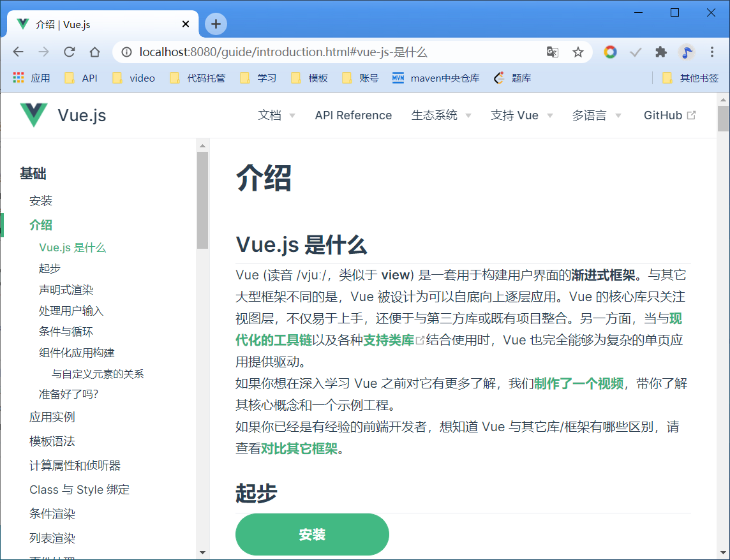Open the 其他书签 folder

[690, 78]
